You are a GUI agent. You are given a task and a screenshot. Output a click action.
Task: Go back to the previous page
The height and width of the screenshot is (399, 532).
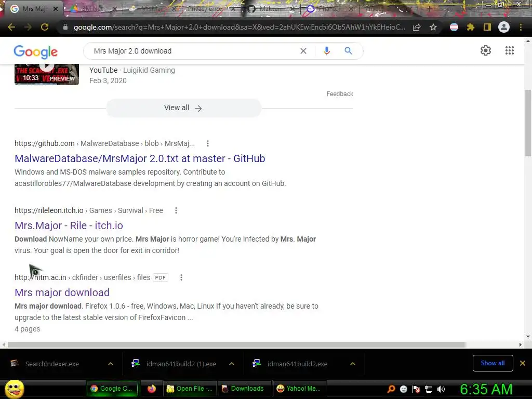pyautogui.click(x=11, y=27)
